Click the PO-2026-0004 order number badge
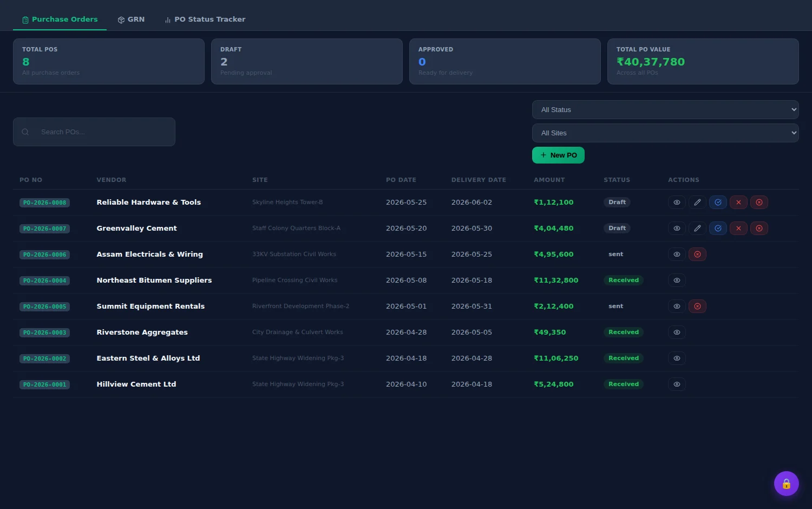Viewport: 812px width, 509px height. pyautogui.click(x=44, y=280)
